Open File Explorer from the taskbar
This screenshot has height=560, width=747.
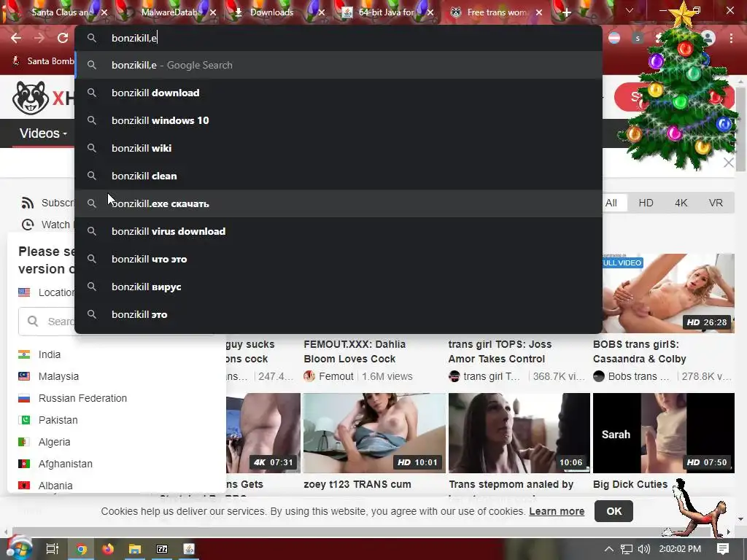pos(135,549)
